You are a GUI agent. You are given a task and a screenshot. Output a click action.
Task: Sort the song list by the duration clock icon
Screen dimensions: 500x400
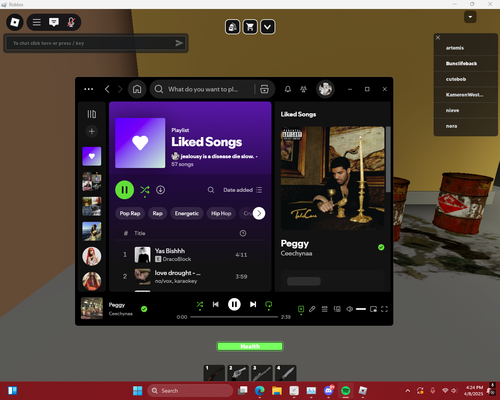pos(243,233)
